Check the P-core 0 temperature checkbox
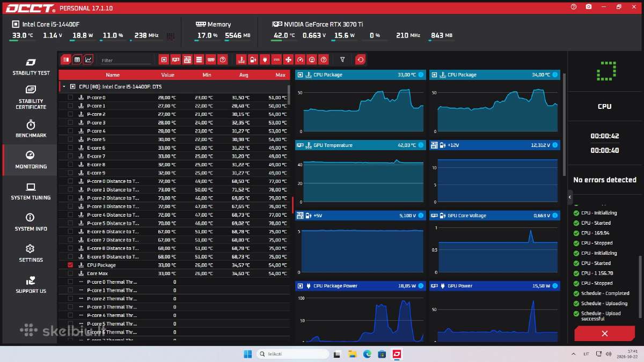This screenshot has width=644, height=362. tap(70, 98)
